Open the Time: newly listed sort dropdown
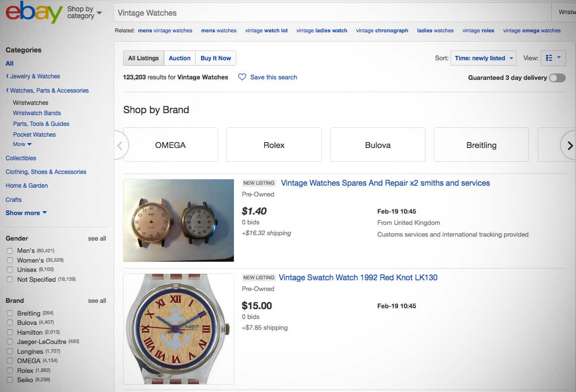Viewport: 576px width, 392px height. click(483, 57)
